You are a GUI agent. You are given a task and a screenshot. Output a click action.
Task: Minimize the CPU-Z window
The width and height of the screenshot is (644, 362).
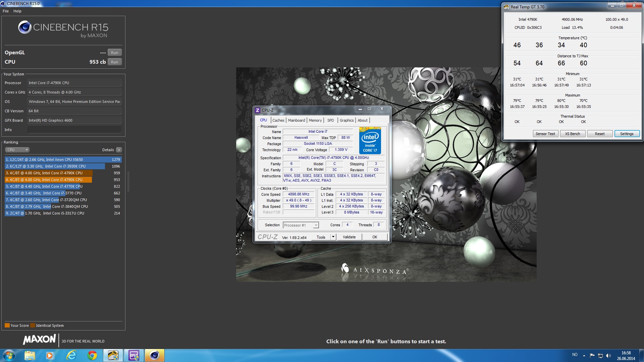click(x=360, y=109)
